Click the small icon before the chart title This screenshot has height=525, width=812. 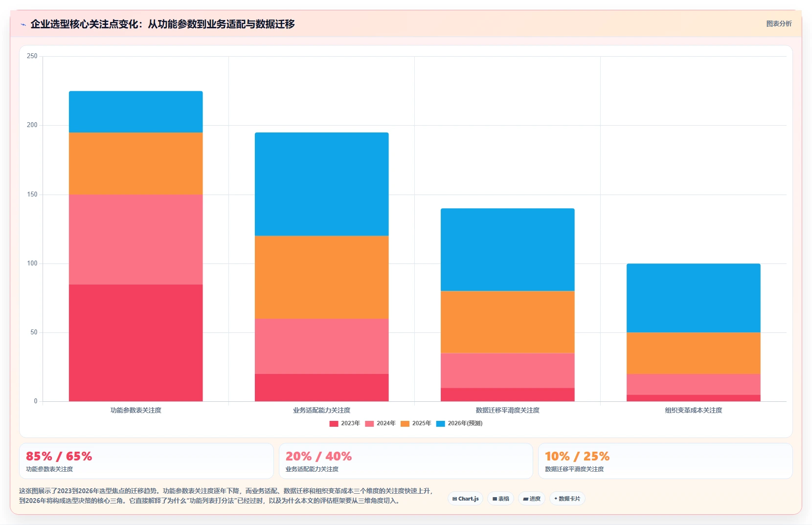[23, 24]
